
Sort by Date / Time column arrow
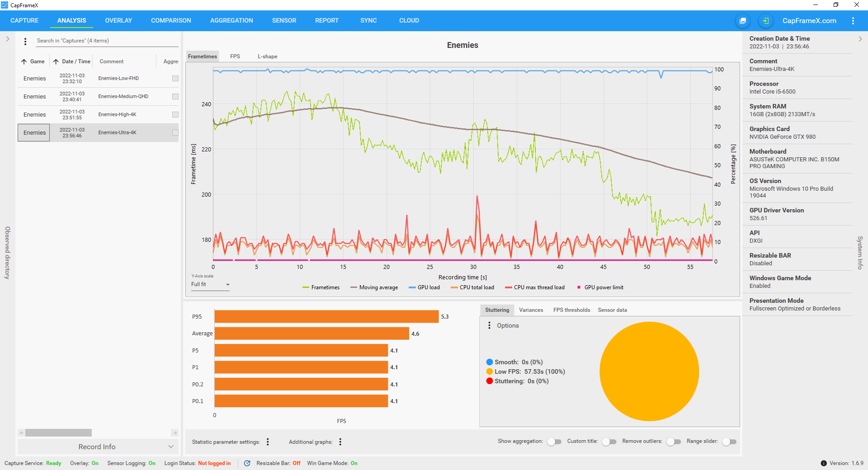pos(56,61)
